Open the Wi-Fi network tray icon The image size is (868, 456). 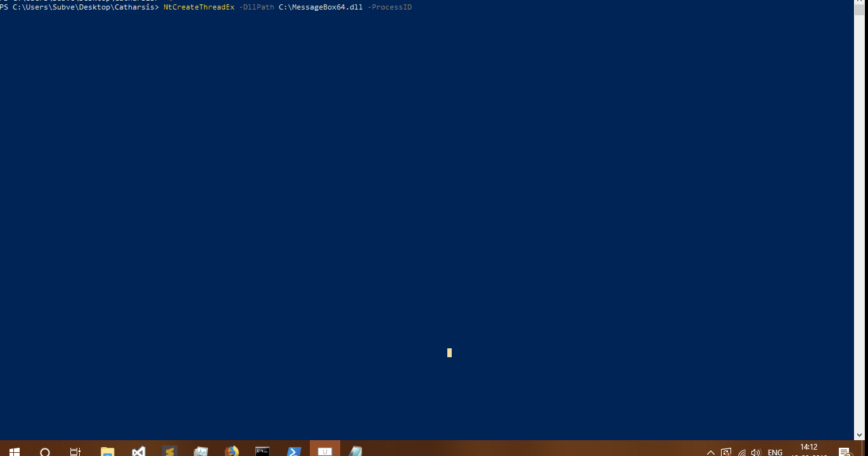[742, 452]
